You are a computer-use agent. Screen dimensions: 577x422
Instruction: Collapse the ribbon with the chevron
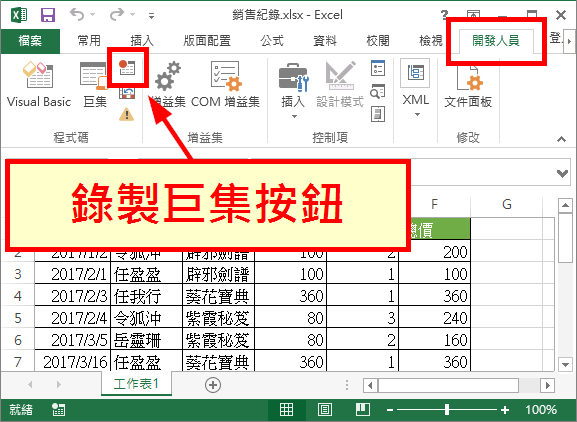point(561,139)
